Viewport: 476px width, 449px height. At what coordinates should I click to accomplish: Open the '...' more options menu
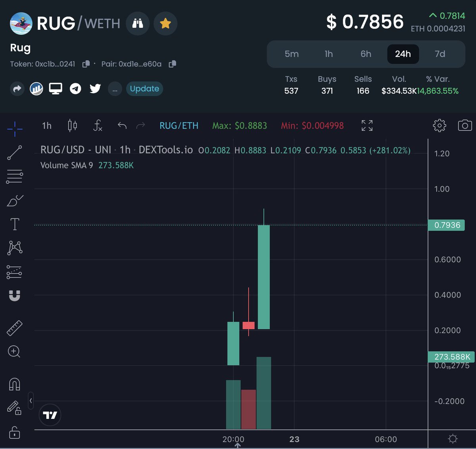click(x=115, y=89)
